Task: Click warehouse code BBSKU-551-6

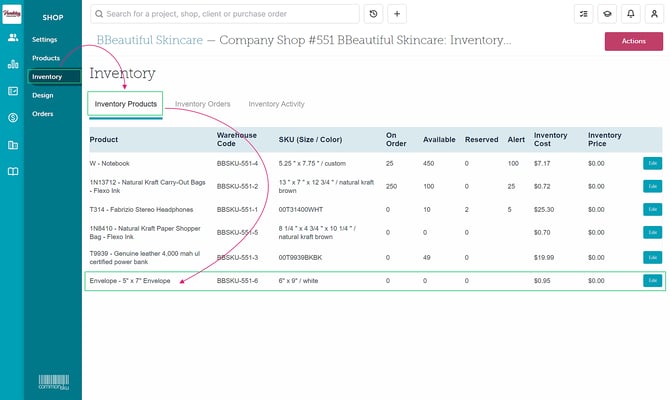Action: (x=237, y=281)
